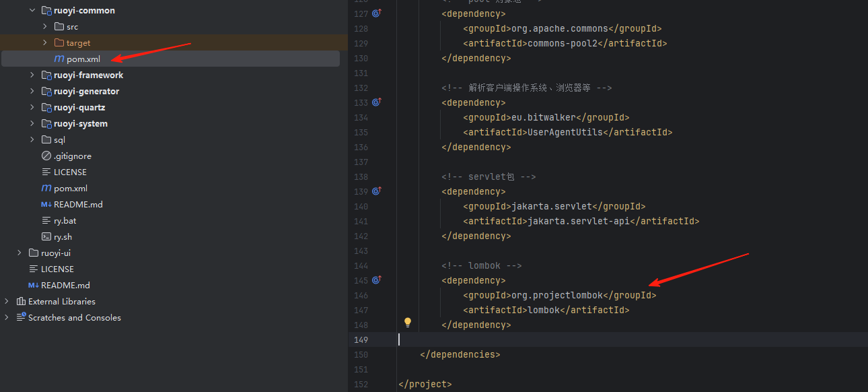
Task: Click the ry.bat file icon
Action: click(46, 220)
